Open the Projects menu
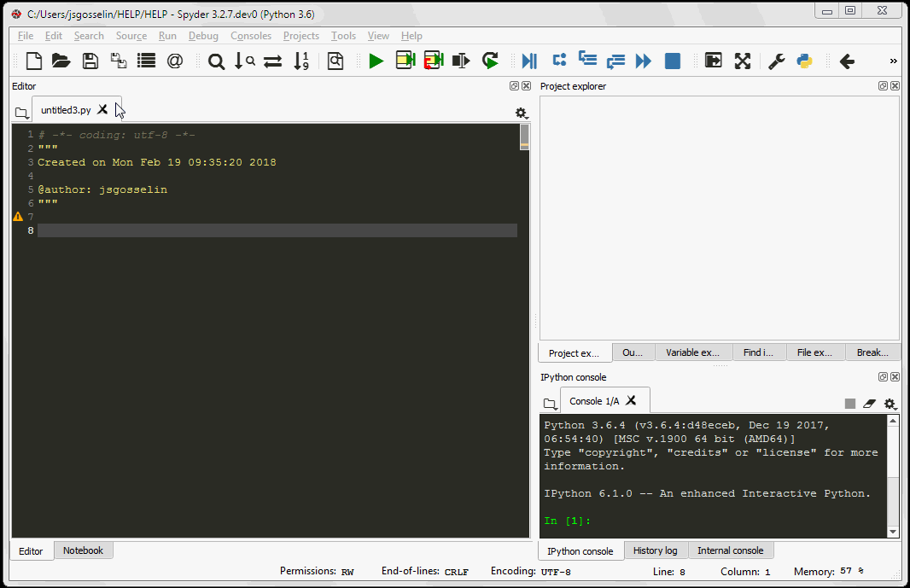Screen dimensions: 910x588 tap(301, 35)
